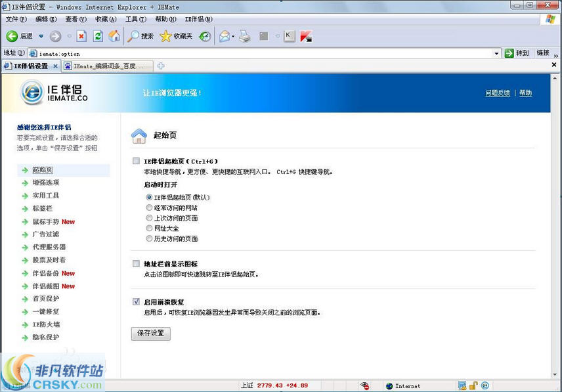This screenshot has width=562, height=392.
Task: Click the status bar lock icon
Action: 473,385
